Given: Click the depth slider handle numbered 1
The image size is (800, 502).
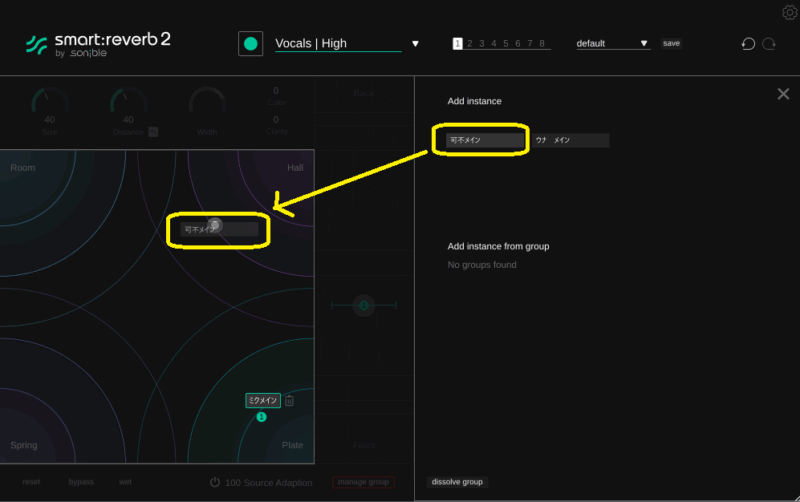Looking at the screenshot, I should coord(364,306).
